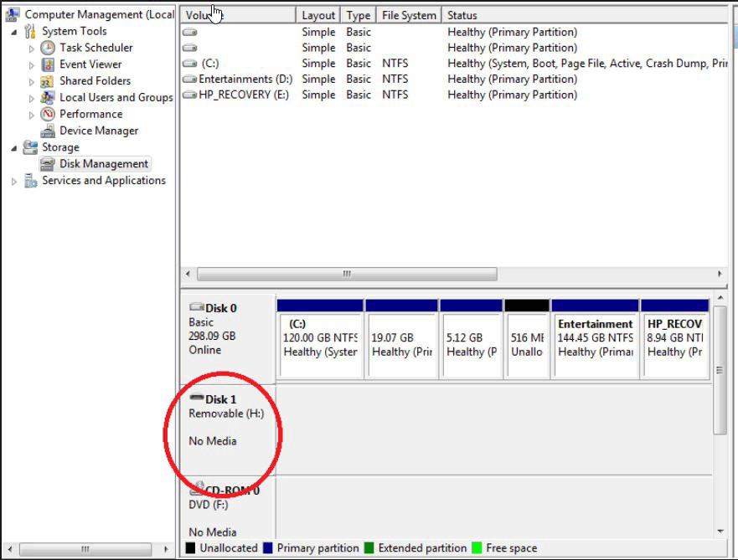Open the Device Manager icon
This screenshot has height=560, width=738.
point(48,131)
